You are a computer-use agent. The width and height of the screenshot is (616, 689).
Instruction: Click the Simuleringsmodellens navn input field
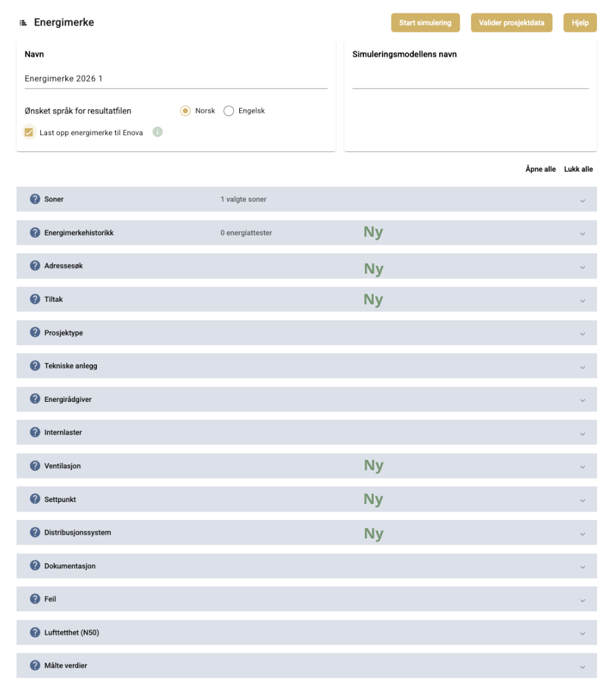(x=470, y=79)
